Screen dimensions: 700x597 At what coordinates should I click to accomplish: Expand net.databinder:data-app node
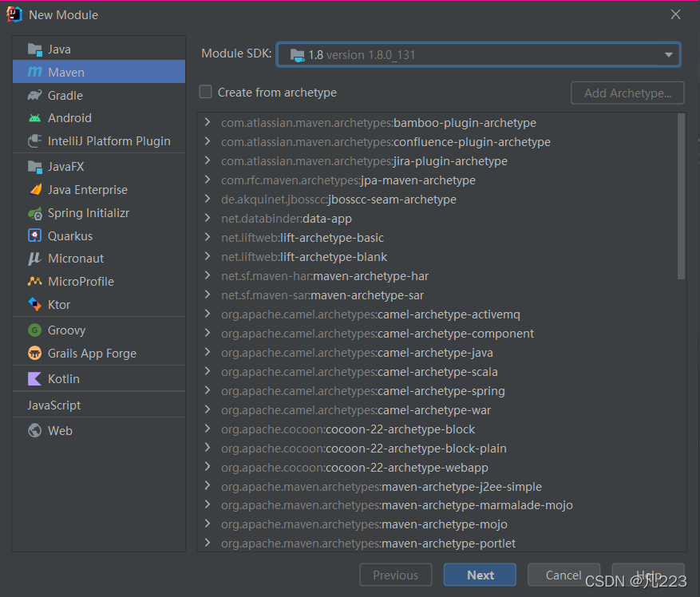click(x=208, y=218)
